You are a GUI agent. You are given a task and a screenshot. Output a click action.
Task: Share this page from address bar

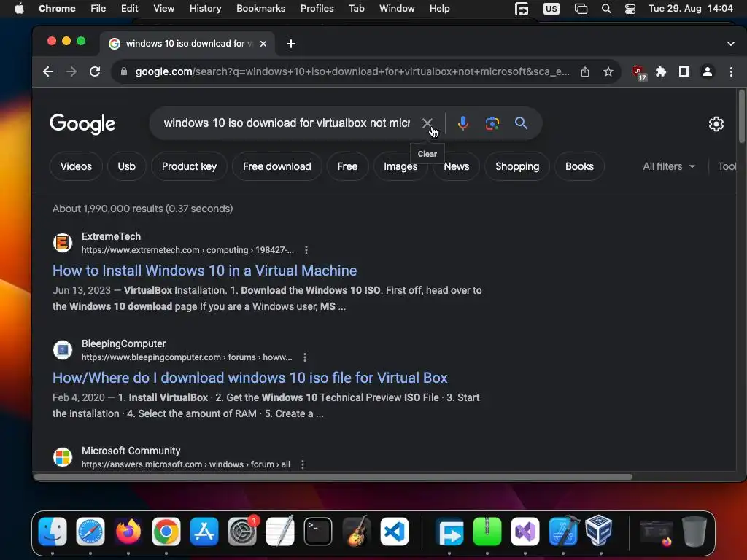[x=585, y=71]
